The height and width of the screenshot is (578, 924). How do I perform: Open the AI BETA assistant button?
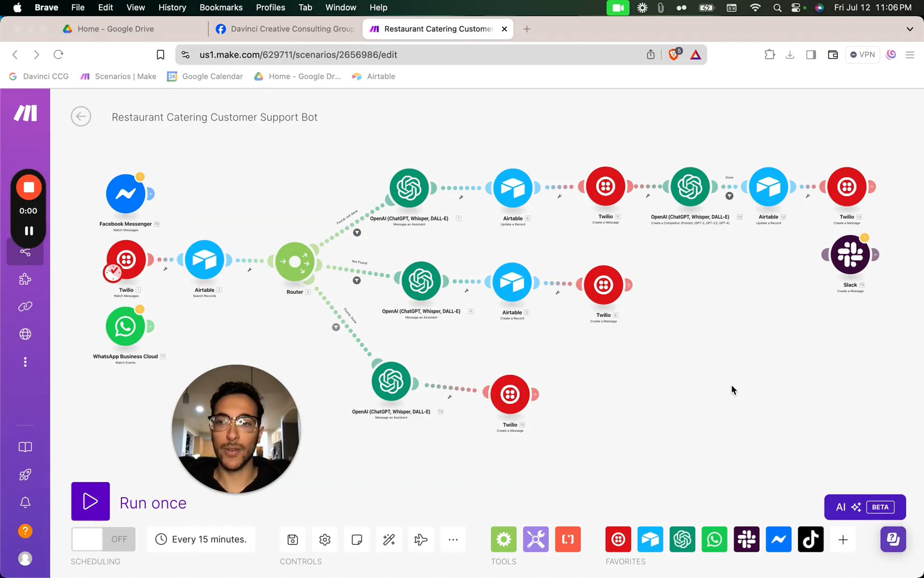click(x=865, y=507)
